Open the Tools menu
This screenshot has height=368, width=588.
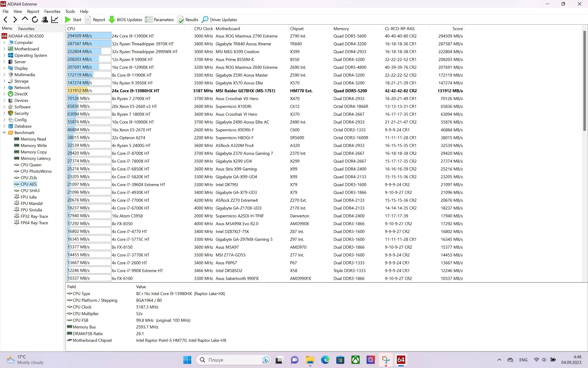pos(70,11)
